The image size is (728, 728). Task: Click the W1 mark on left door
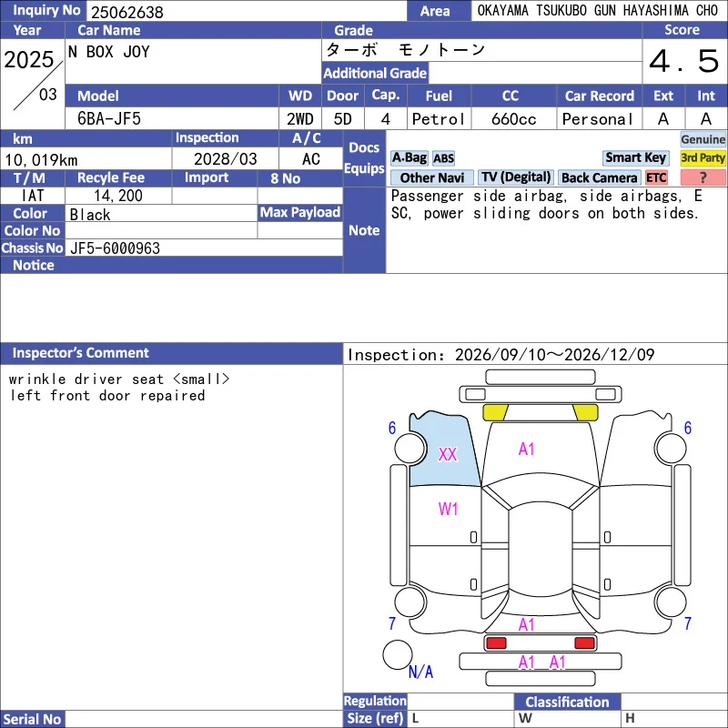448,509
